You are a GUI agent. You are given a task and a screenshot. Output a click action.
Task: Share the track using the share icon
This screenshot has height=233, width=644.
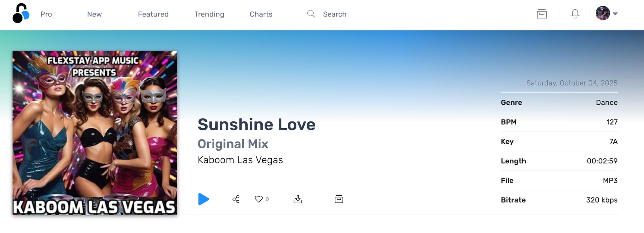tap(236, 199)
